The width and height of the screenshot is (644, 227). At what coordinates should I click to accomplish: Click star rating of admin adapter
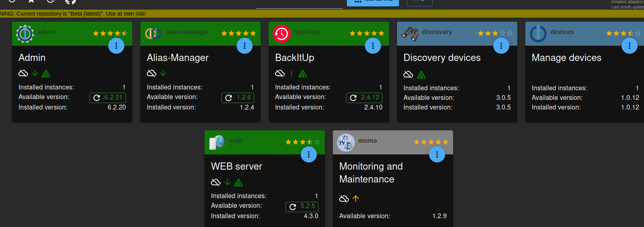point(110,33)
